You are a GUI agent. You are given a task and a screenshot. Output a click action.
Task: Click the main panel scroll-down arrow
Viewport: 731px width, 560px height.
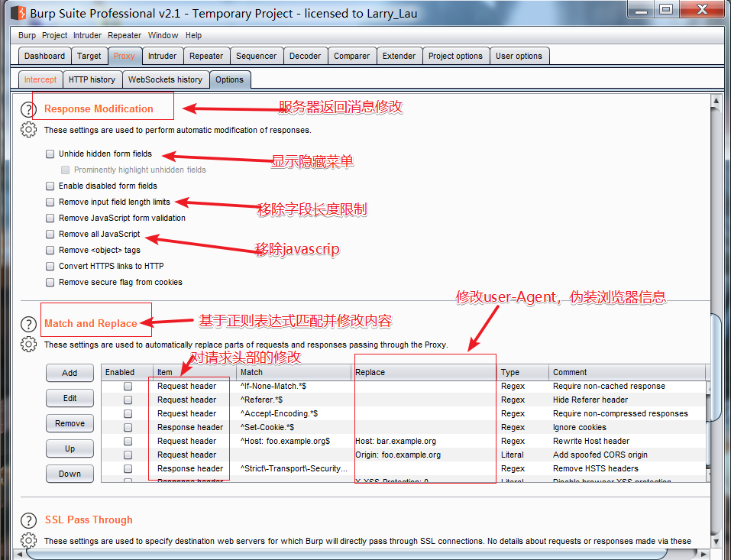coord(716,542)
